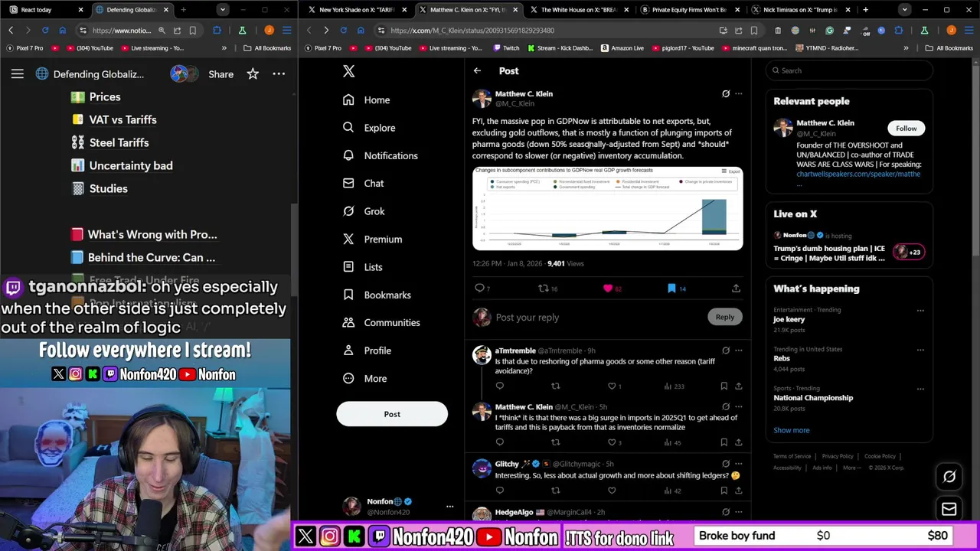The height and width of the screenshot is (551, 980).
Task: Open National Championship trend options
Action: (920, 389)
